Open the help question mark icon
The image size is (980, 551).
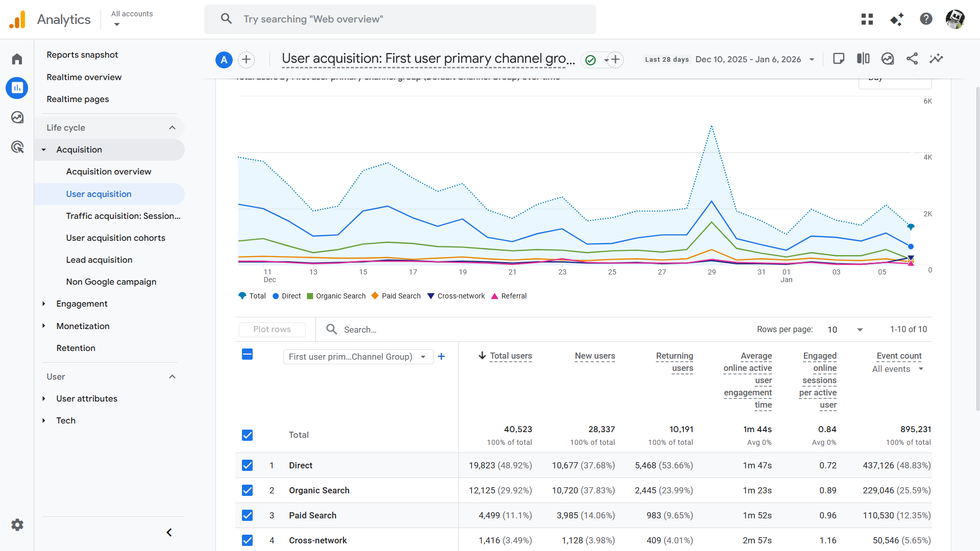pos(926,19)
